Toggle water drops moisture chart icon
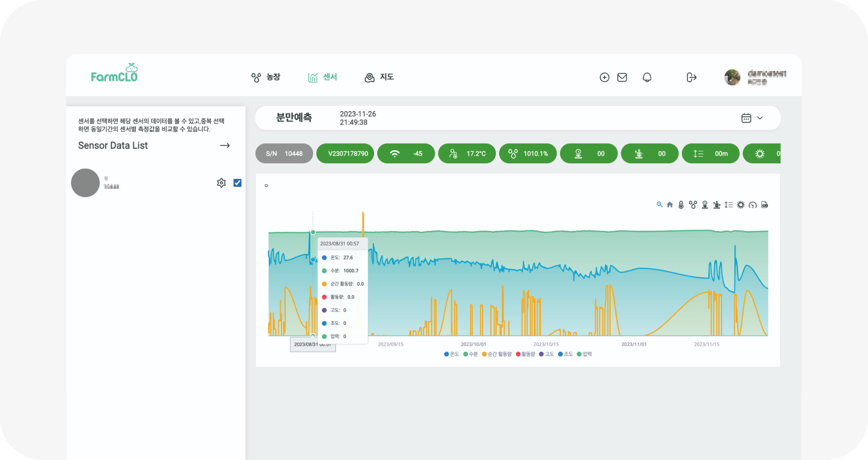Screen dimensions: 868x460 tap(693, 205)
